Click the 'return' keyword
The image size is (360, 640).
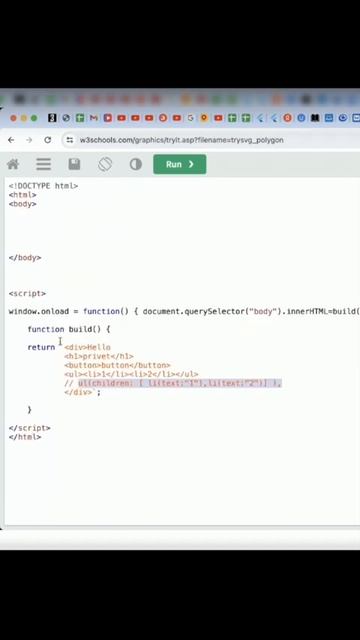[41, 347]
